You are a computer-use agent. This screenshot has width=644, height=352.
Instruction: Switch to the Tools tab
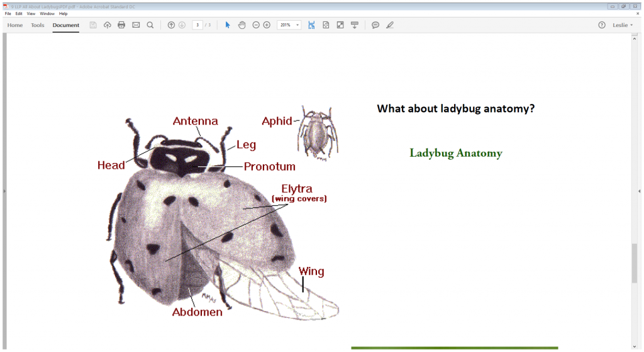click(38, 25)
